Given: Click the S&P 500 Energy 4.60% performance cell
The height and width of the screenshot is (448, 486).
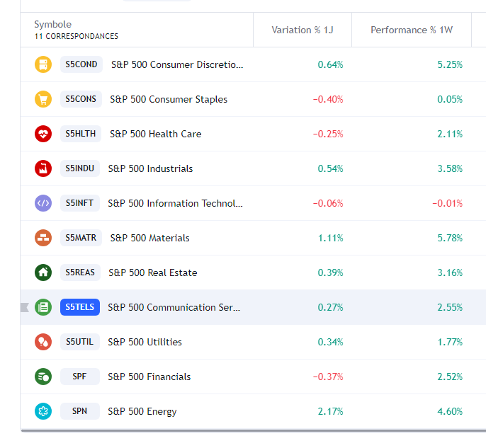Looking at the screenshot, I should 449,411.
